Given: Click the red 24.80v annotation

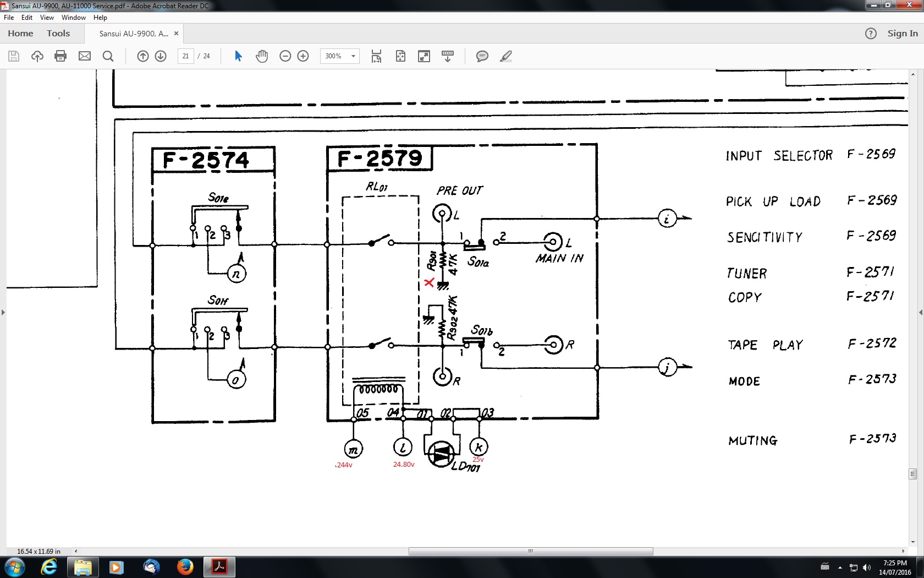Looking at the screenshot, I should pyautogui.click(x=404, y=465).
